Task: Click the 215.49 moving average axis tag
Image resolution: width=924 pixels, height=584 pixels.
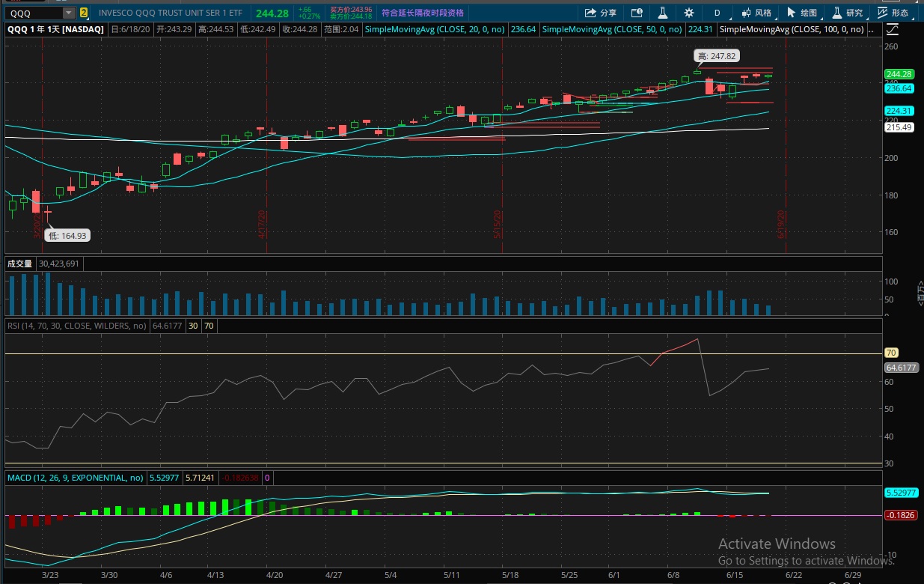Action: (x=899, y=127)
